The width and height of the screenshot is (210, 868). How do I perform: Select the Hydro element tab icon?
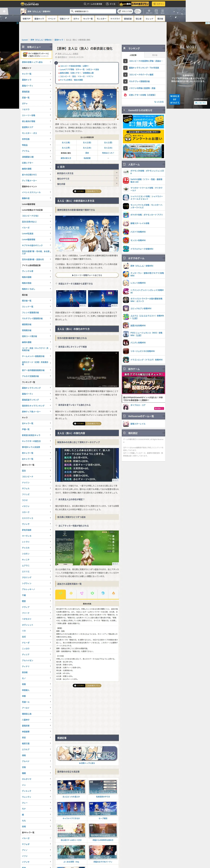[103, 593]
